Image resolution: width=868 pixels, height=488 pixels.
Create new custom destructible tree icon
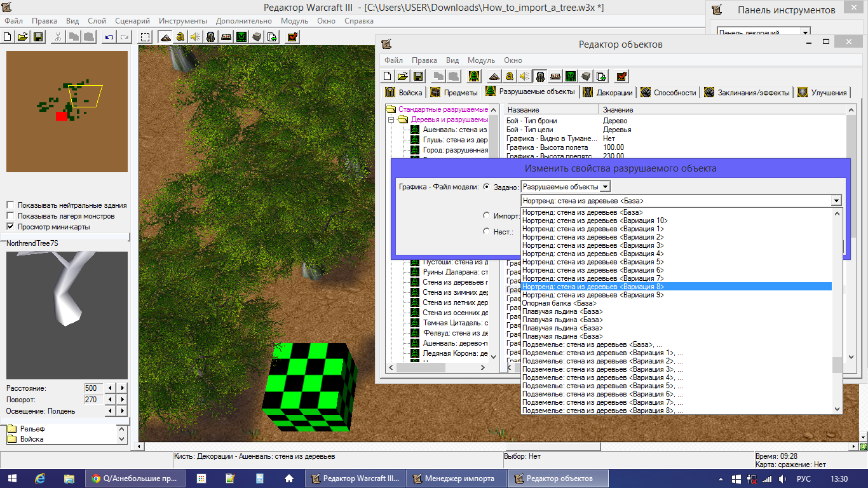pos(473,76)
